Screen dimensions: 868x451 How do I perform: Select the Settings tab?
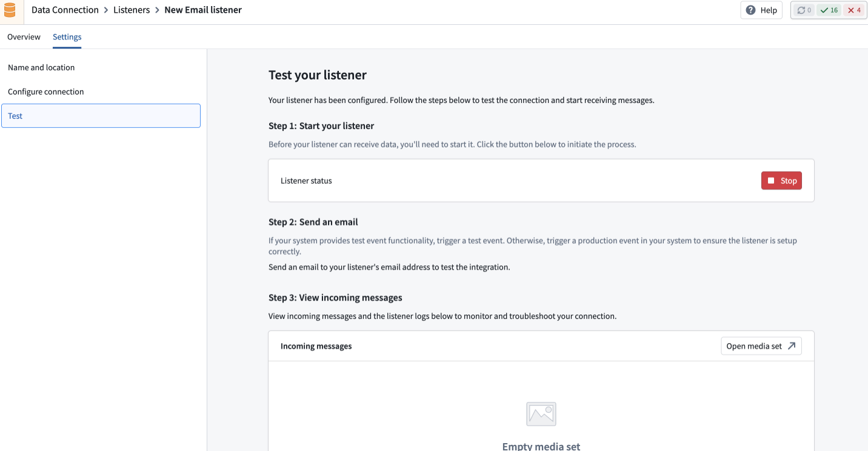[x=67, y=36]
